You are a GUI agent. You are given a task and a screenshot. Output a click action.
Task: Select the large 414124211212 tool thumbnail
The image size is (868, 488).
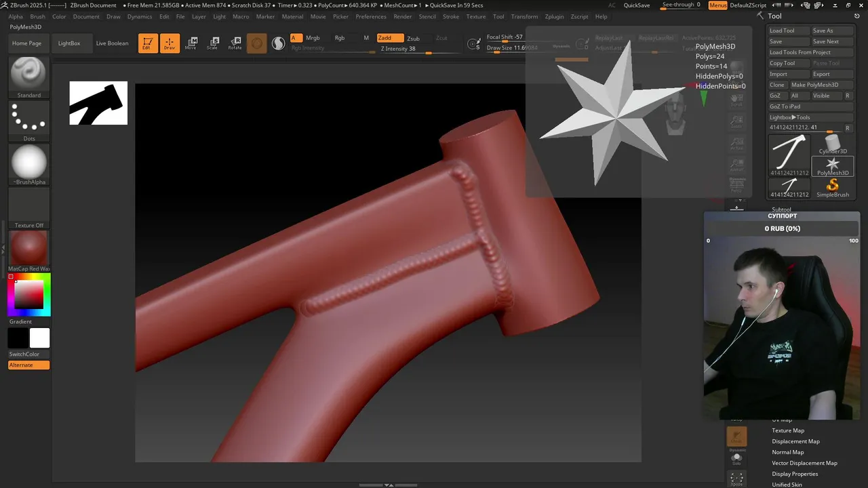[789, 155]
